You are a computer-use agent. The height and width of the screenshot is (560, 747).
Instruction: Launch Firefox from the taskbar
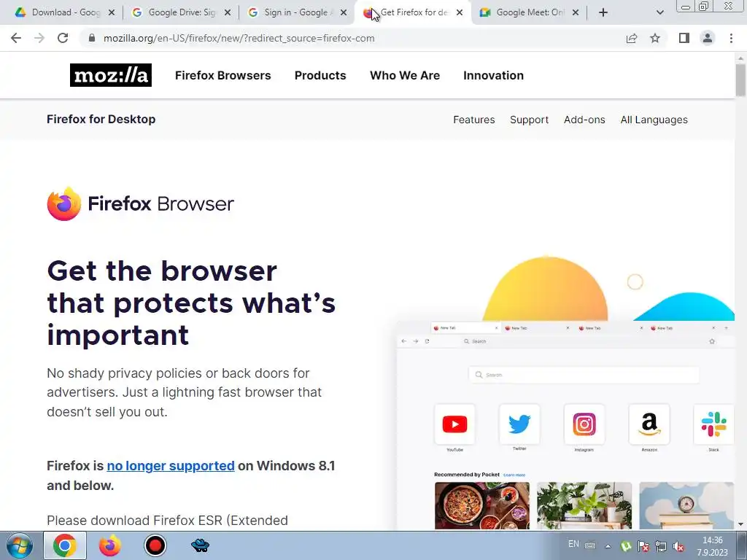(109, 545)
